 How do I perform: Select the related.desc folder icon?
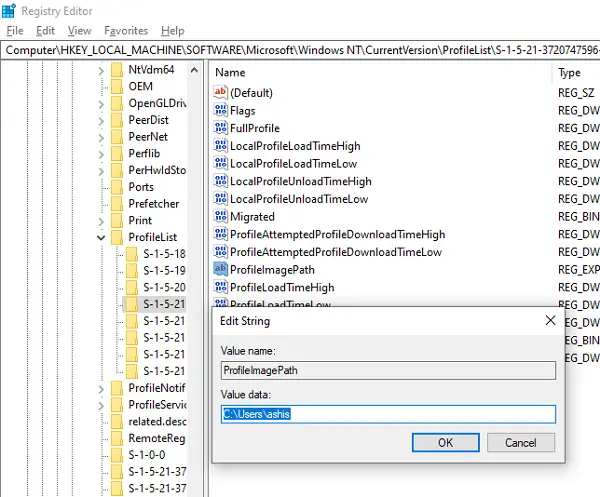pos(117,422)
